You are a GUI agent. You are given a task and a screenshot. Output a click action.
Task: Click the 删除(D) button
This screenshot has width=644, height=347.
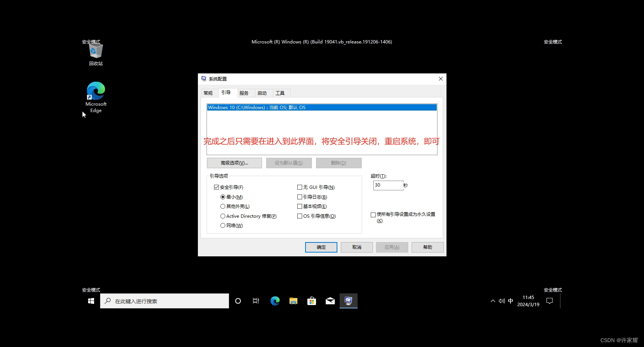coord(338,163)
